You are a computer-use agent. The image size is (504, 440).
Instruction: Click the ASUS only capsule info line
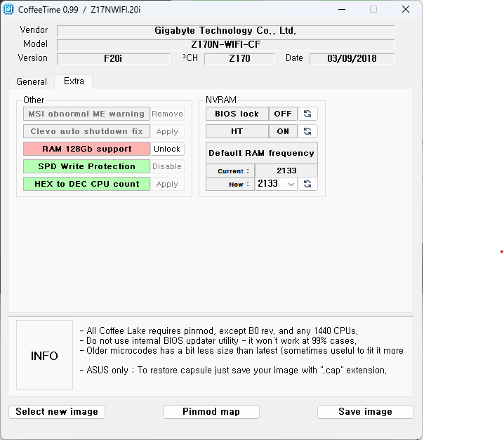click(233, 371)
